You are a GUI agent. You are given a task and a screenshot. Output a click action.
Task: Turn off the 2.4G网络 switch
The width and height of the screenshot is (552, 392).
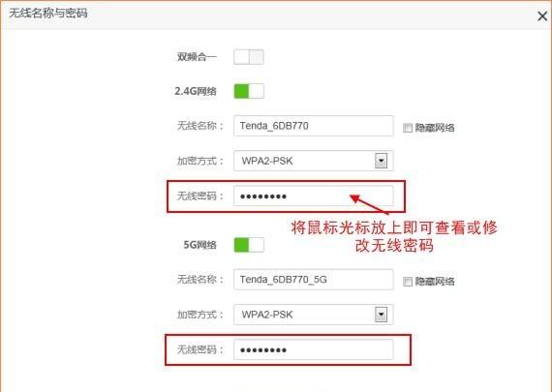click(249, 91)
